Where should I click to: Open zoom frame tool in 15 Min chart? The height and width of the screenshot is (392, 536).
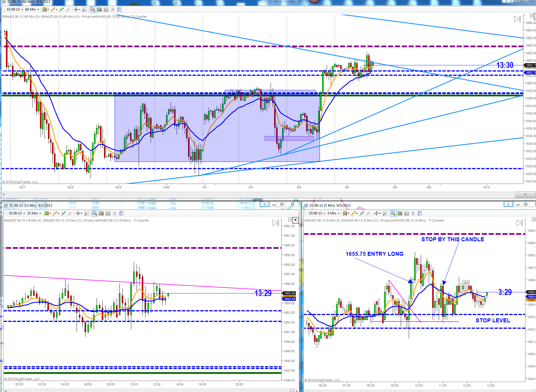(86, 213)
